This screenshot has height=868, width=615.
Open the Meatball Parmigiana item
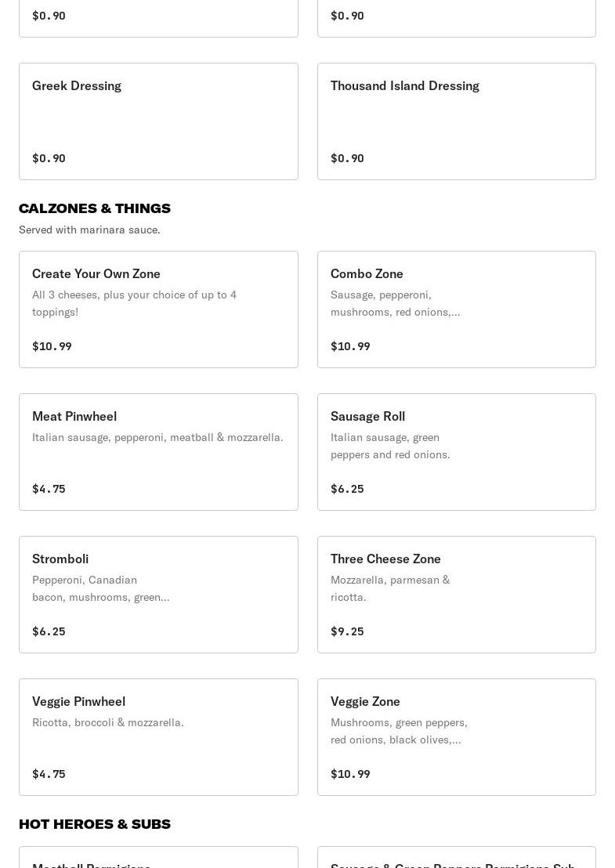tap(158, 860)
